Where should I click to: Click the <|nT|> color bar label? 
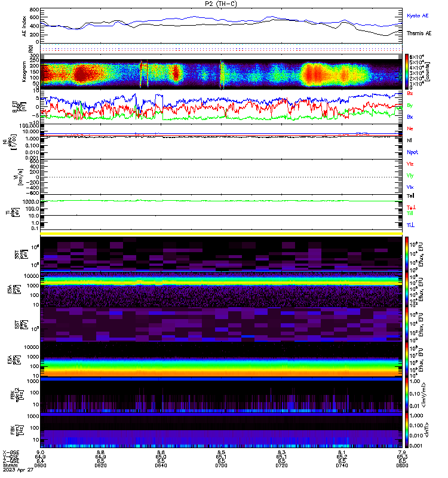(x=426, y=430)
